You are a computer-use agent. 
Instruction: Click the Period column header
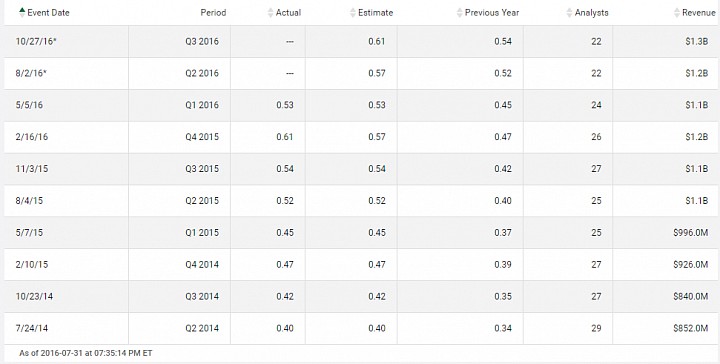coord(213,13)
